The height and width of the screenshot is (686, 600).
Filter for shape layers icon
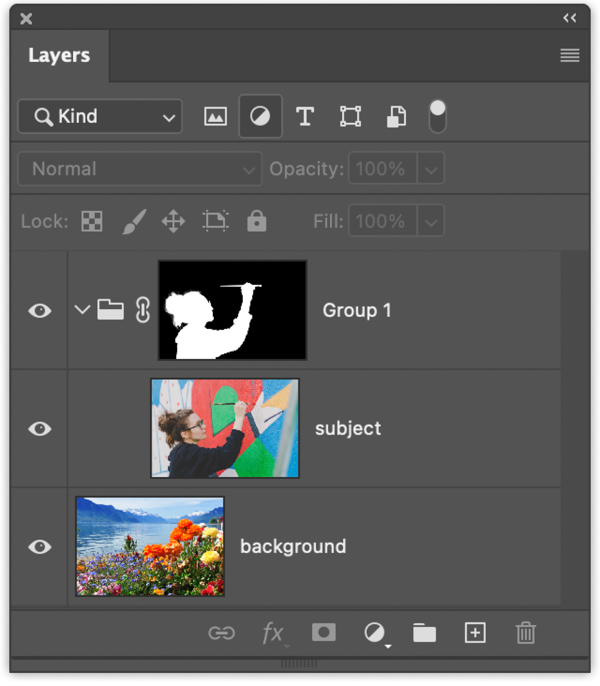coord(351,117)
